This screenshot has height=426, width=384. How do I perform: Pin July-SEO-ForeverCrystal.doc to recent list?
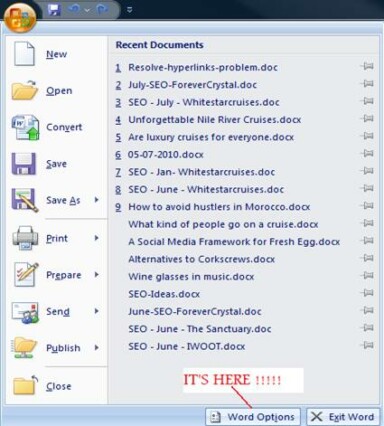[367, 83]
